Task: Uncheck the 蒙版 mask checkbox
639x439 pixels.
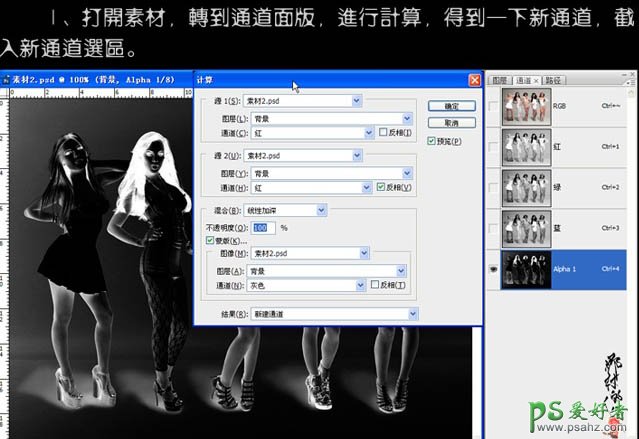Action: point(209,241)
